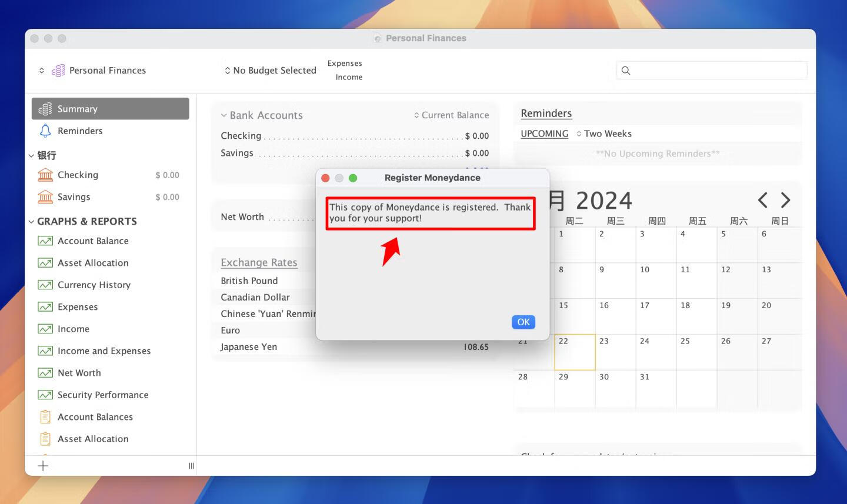Click the Asset Allocation graph icon

pos(45,263)
